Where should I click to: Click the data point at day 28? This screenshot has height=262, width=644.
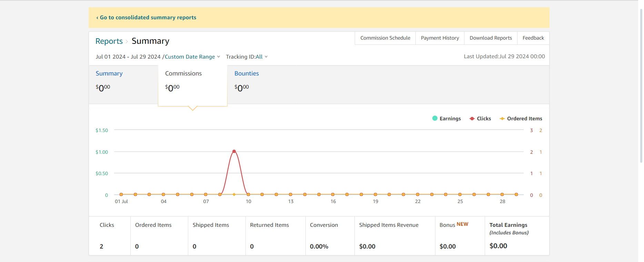click(x=502, y=194)
